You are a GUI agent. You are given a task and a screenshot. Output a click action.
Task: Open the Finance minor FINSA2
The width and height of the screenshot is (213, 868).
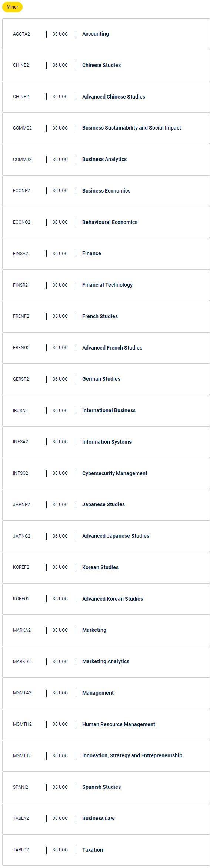point(106,254)
